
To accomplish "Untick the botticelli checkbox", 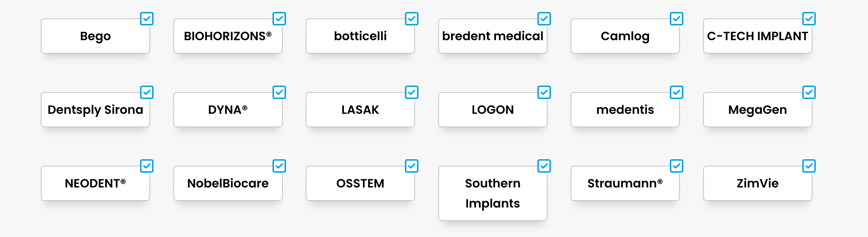I will pyautogui.click(x=412, y=19).
